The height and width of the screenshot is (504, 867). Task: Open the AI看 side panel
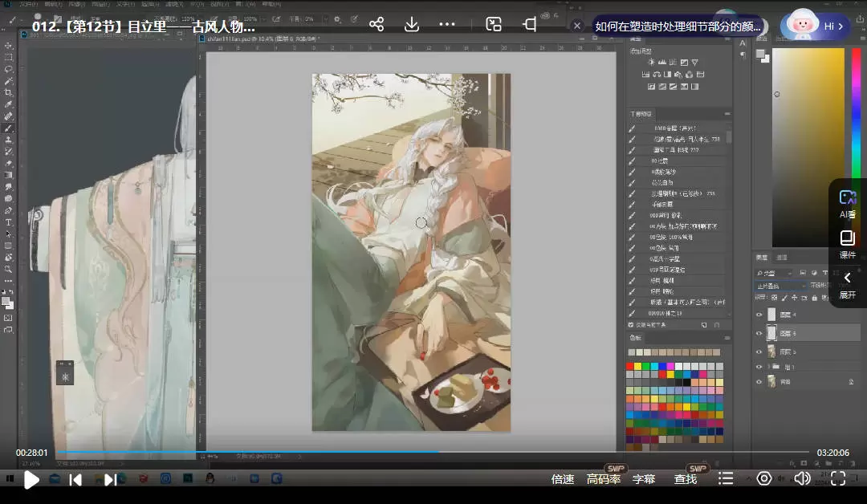(847, 204)
